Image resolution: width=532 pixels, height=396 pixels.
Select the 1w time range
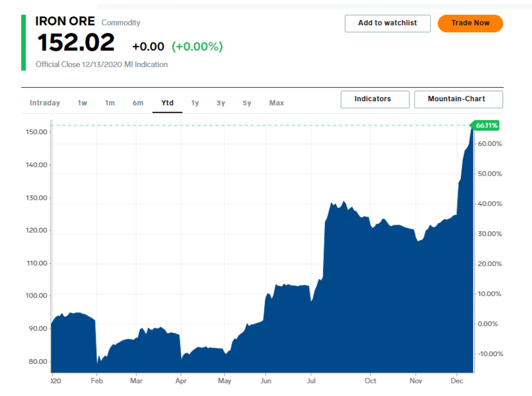[82, 103]
